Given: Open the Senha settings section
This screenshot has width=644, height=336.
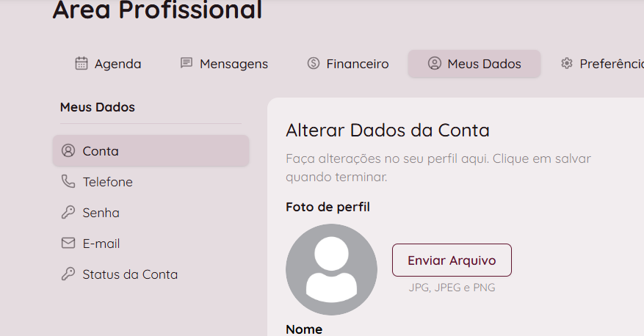Looking at the screenshot, I should [101, 213].
